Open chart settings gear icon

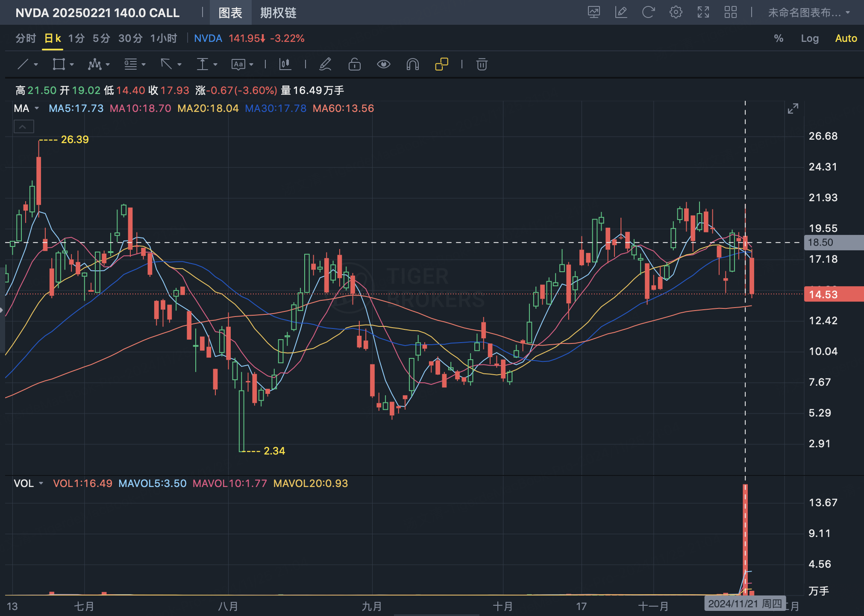click(x=676, y=12)
